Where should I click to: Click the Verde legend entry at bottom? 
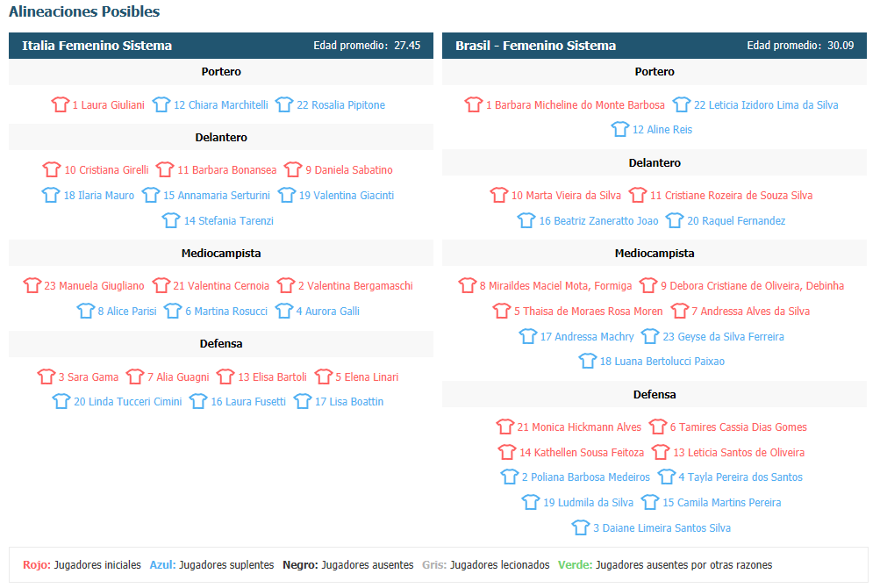(x=665, y=565)
